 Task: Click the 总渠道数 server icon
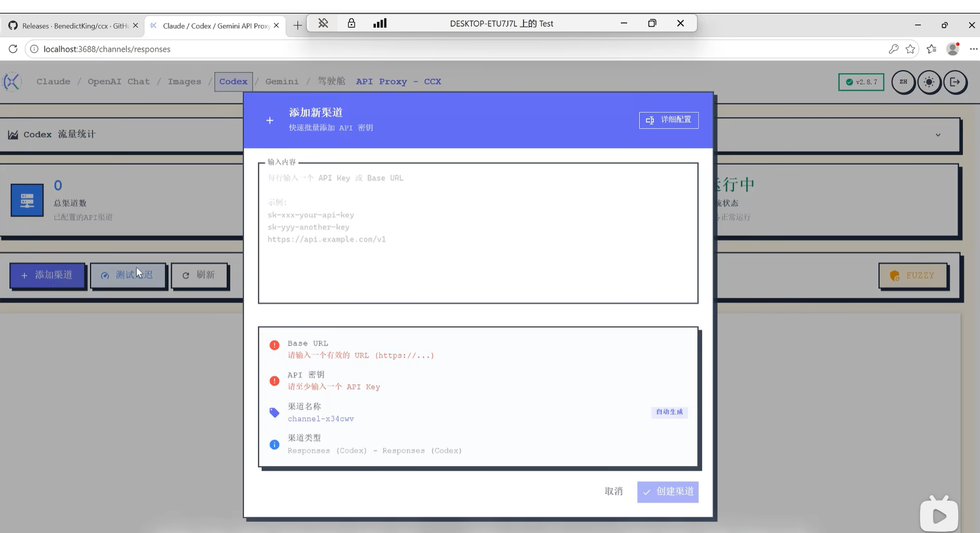tap(27, 200)
